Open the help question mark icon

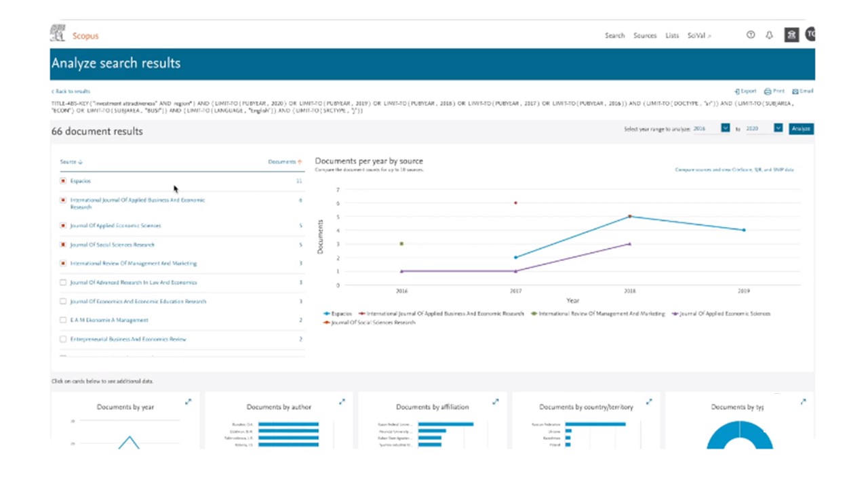pos(751,35)
